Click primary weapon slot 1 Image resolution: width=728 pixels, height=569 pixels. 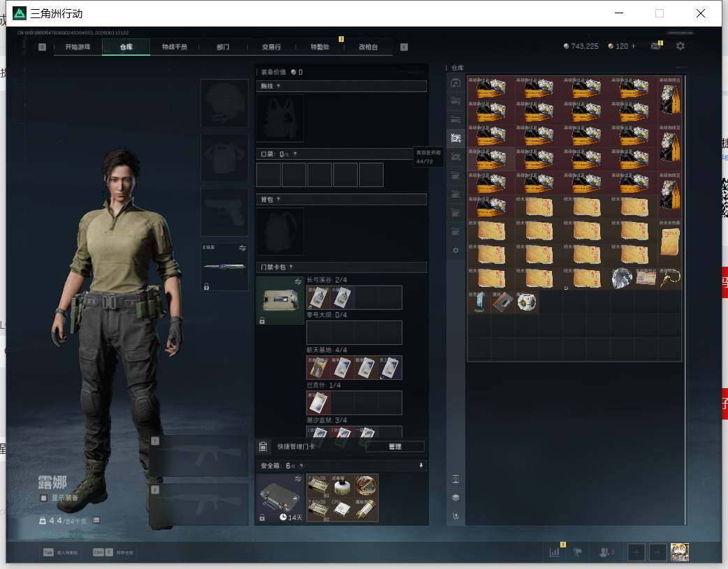pos(200,456)
